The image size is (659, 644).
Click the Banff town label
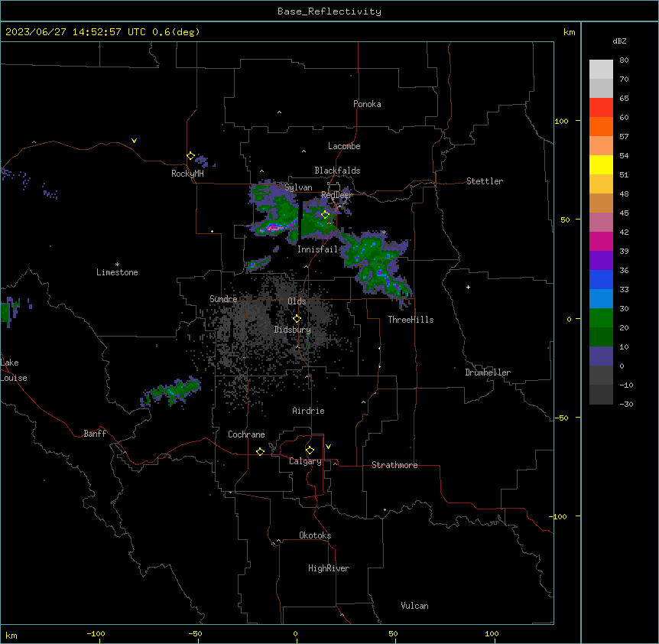95,434
